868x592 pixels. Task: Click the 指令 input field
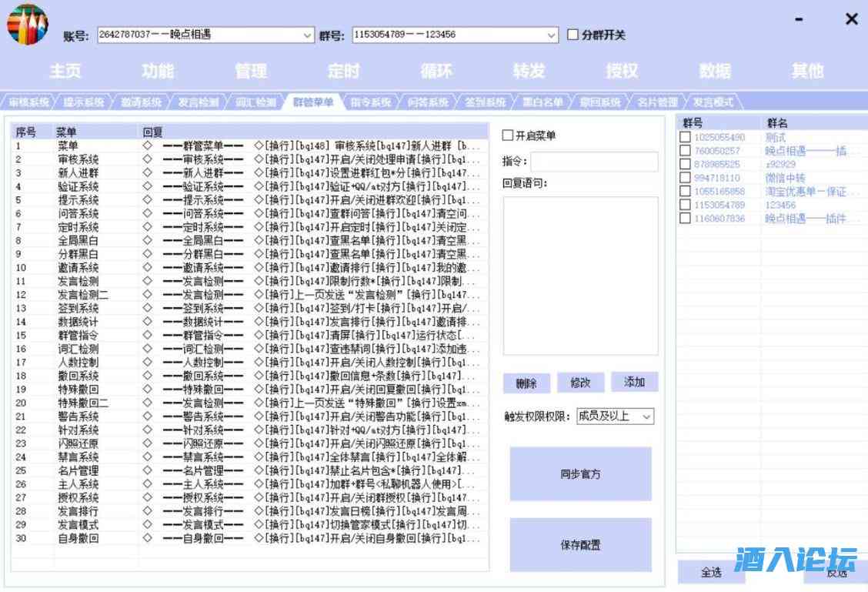[x=594, y=162]
